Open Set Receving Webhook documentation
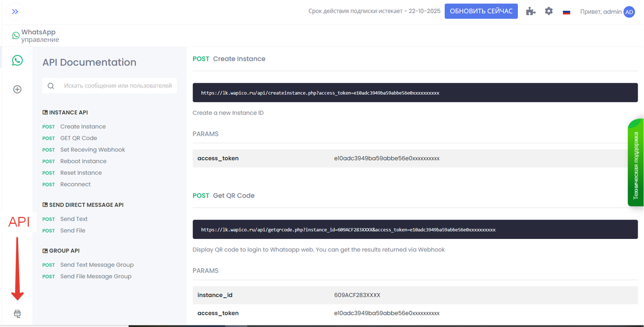 pyautogui.click(x=92, y=149)
